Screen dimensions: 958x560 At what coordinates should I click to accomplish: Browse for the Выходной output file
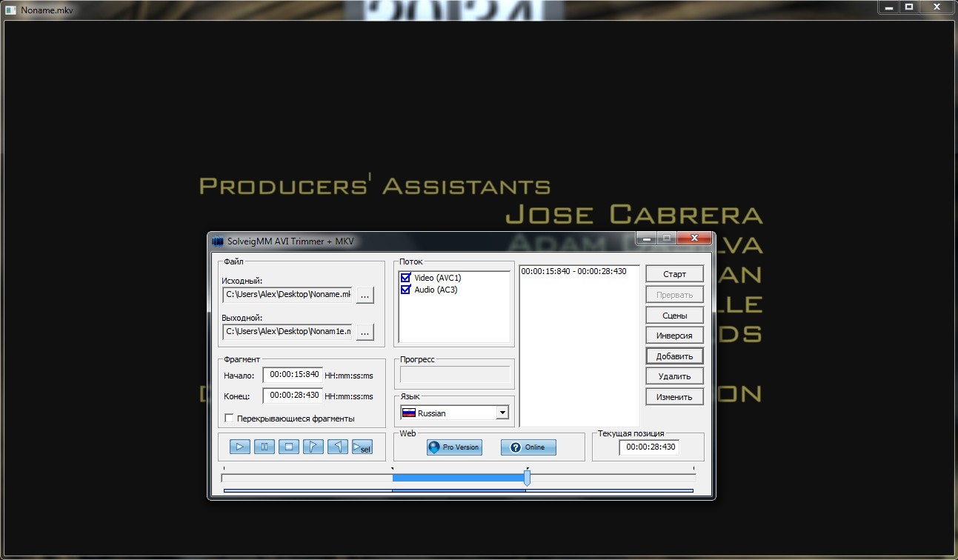point(365,332)
